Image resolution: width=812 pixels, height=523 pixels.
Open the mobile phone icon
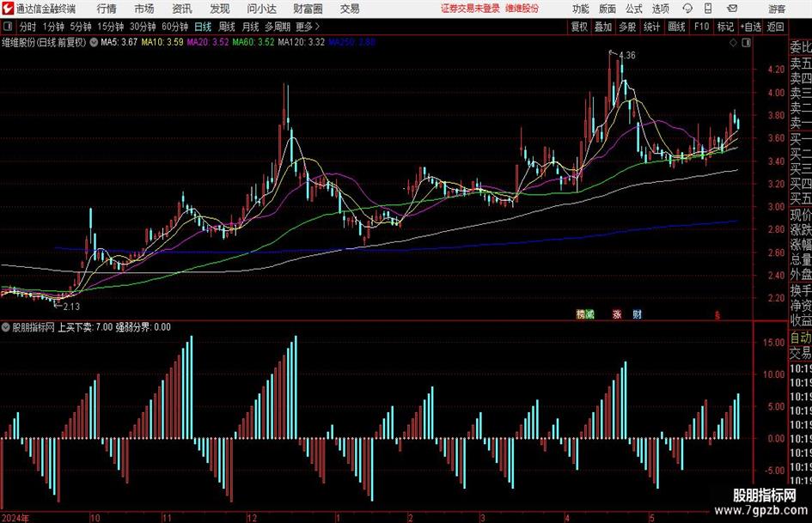pyautogui.click(x=708, y=9)
